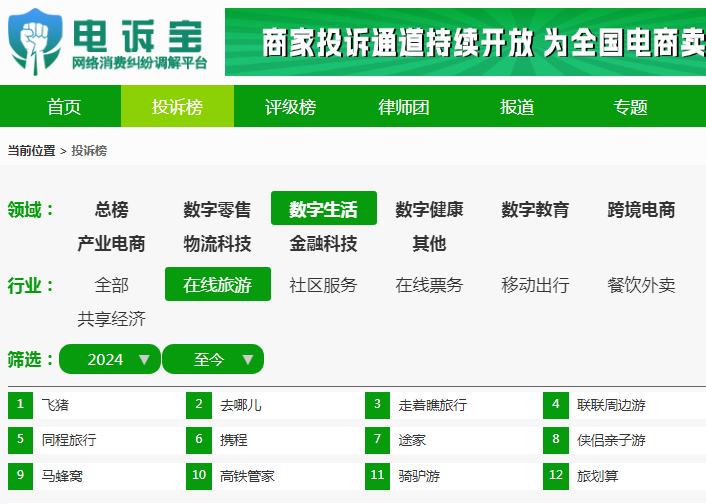The height and width of the screenshot is (504, 706).
Task: Open rank 2 entry 去哪儿
Action: coord(241,404)
